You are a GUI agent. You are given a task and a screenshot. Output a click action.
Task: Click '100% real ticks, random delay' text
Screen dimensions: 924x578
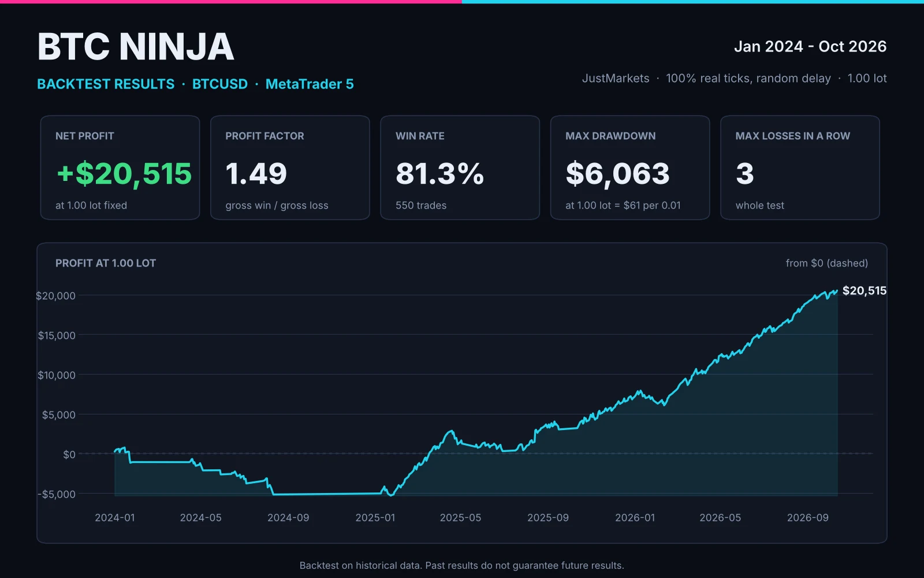[748, 78]
